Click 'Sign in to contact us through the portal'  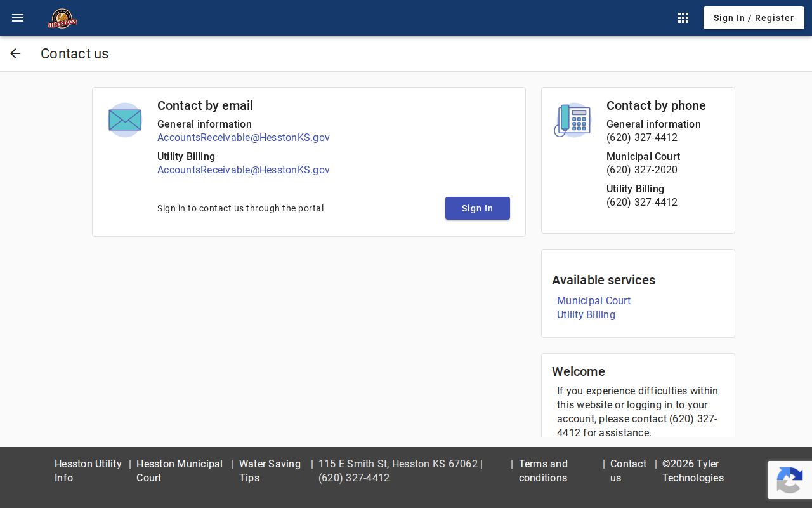pos(240,208)
